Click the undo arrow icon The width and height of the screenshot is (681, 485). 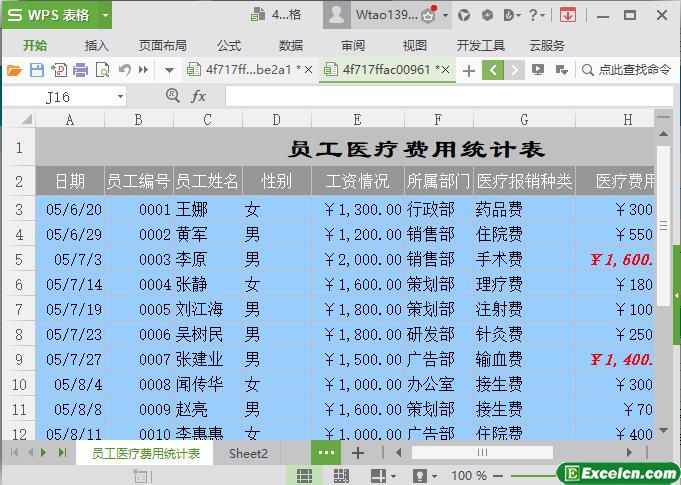coord(125,70)
